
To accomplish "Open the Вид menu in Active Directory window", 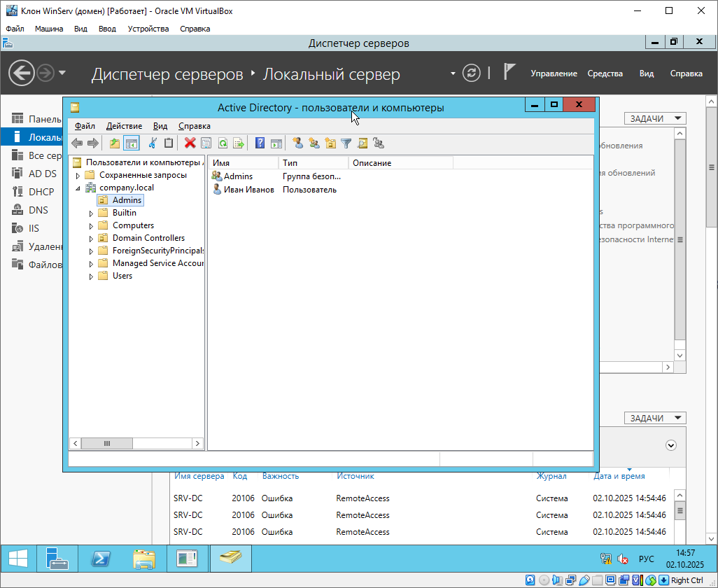I will [x=160, y=126].
